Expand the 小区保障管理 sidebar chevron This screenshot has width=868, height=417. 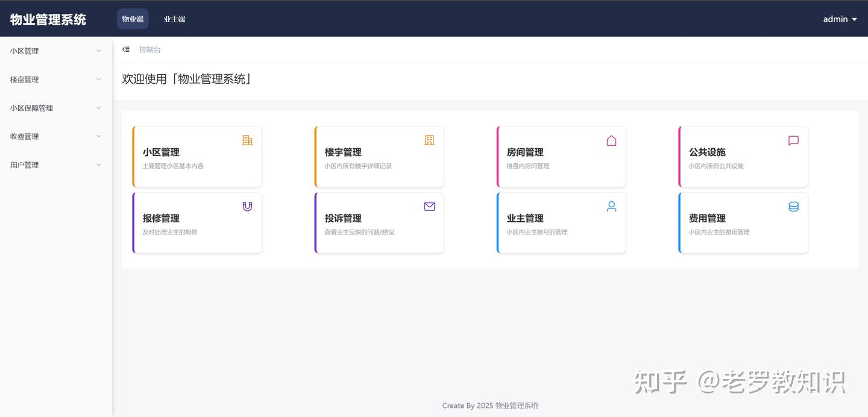(x=99, y=108)
